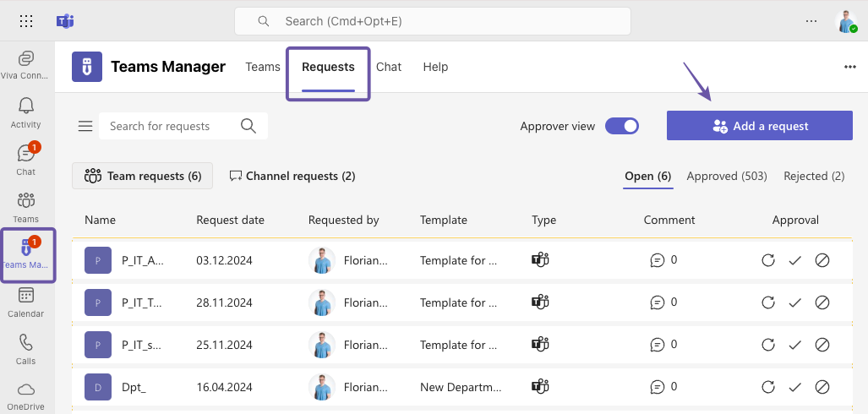868x414 pixels.
Task: Click the D tile icon of Dpt_ request
Action: pyautogui.click(x=98, y=387)
